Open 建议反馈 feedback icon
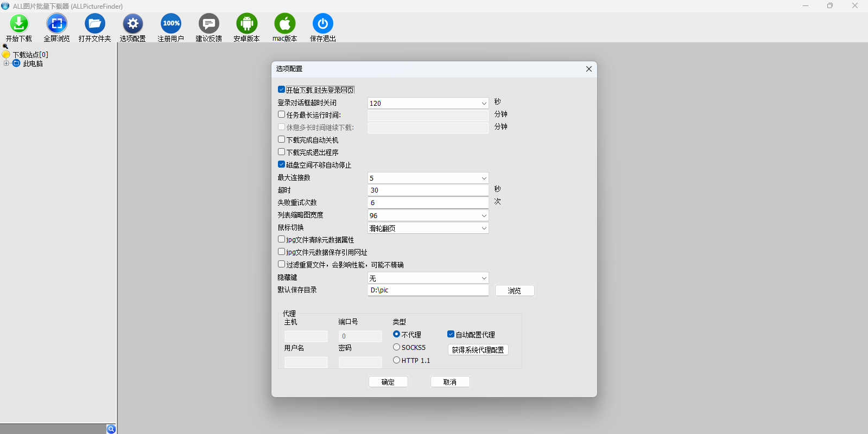Image resolution: width=868 pixels, height=434 pixels. 209,23
